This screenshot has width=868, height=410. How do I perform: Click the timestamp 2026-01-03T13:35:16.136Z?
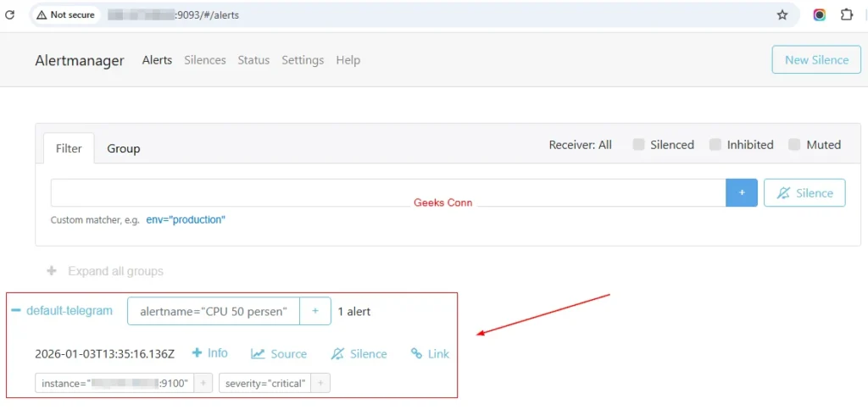coord(104,354)
